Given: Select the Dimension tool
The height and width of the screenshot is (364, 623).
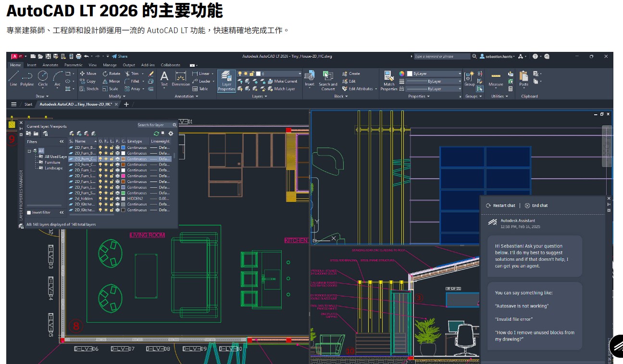Looking at the screenshot, I should point(181,79).
